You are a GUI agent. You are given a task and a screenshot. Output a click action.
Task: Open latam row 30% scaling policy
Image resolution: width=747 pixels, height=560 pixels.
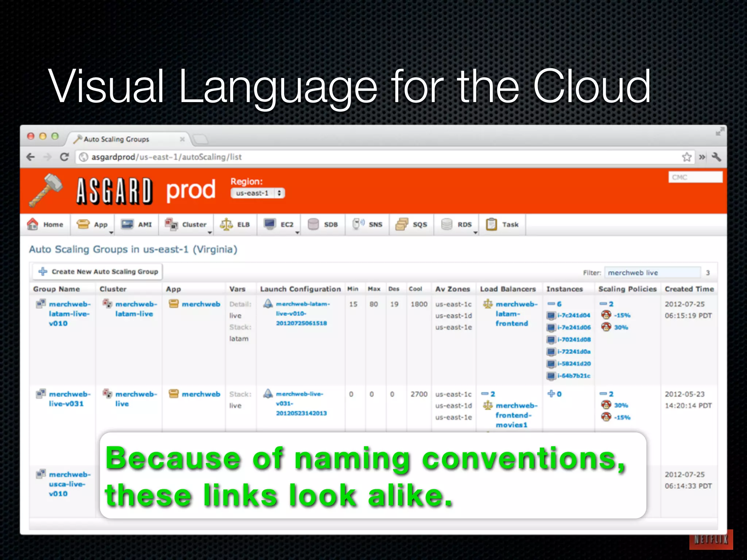pos(621,327)
